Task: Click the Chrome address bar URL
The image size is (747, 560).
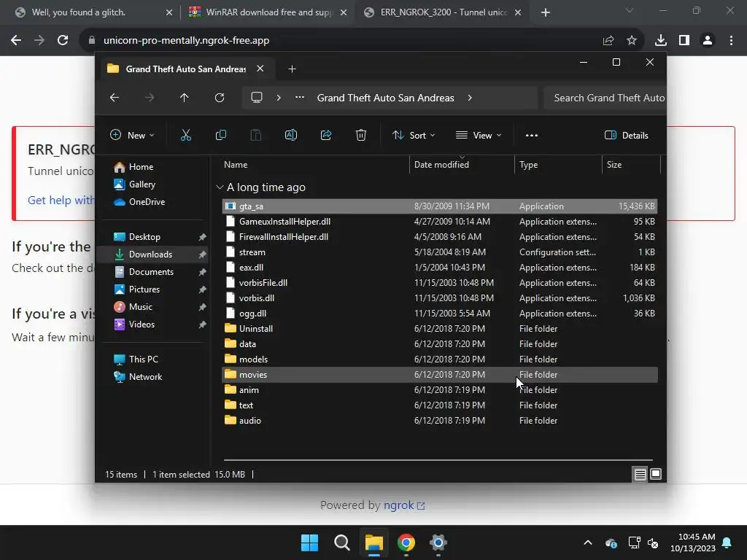Action: 186,41
